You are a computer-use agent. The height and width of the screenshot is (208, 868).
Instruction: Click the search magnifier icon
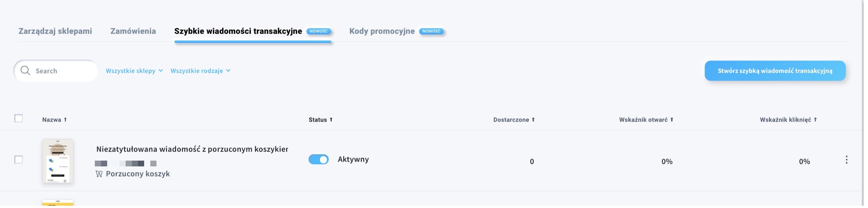[25, 71]
